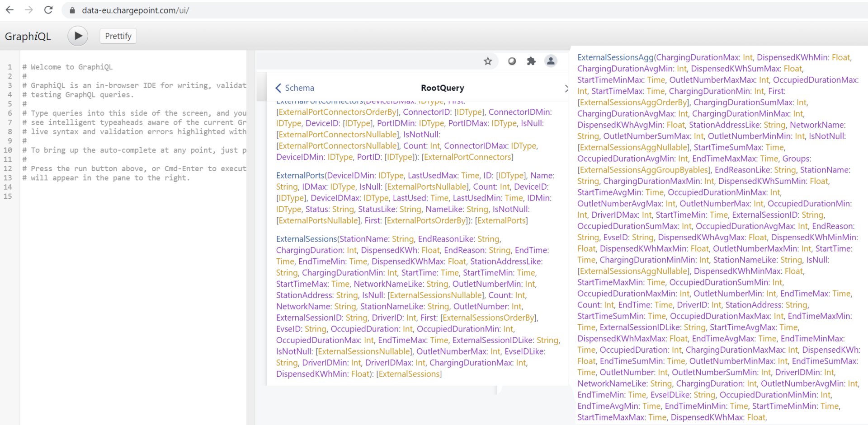Click the DispensedKWhMaxMax argument
This screenshot has width=868, height=425.
[x=621, y=338]
